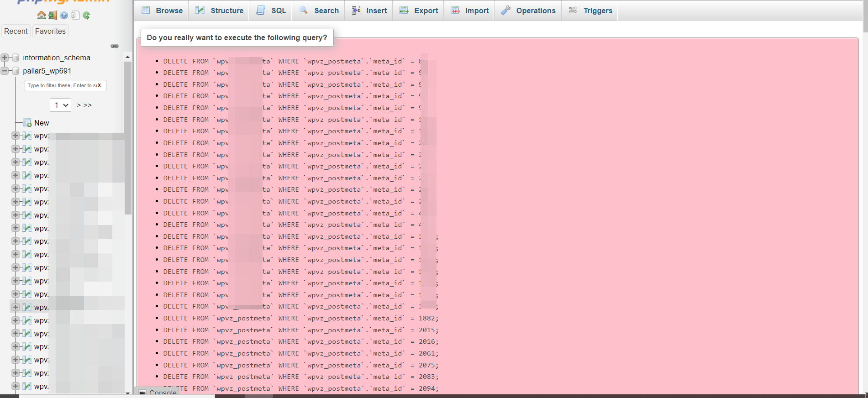Click the Console icon at bottom

(x=143, y=393)
